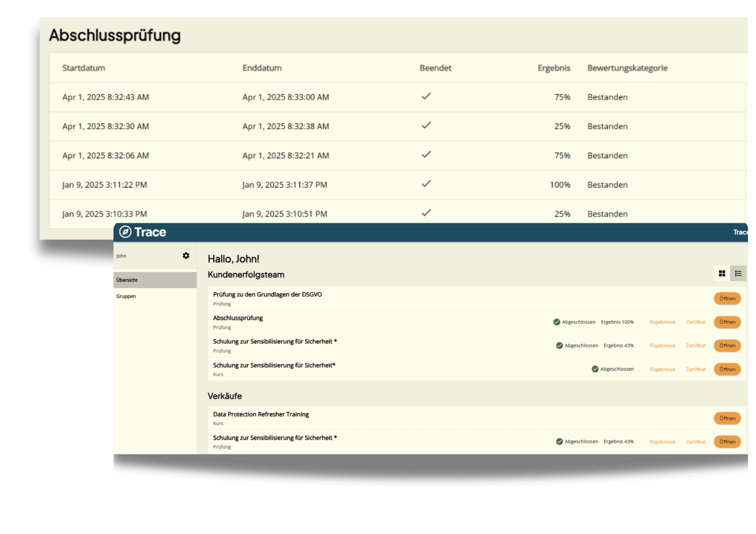
Task: Sort table by Ergebnis column header
Action: [x=554, y=68]
